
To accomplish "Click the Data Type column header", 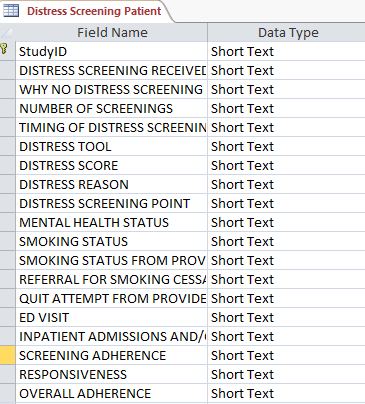I will [x=287, y=32].
